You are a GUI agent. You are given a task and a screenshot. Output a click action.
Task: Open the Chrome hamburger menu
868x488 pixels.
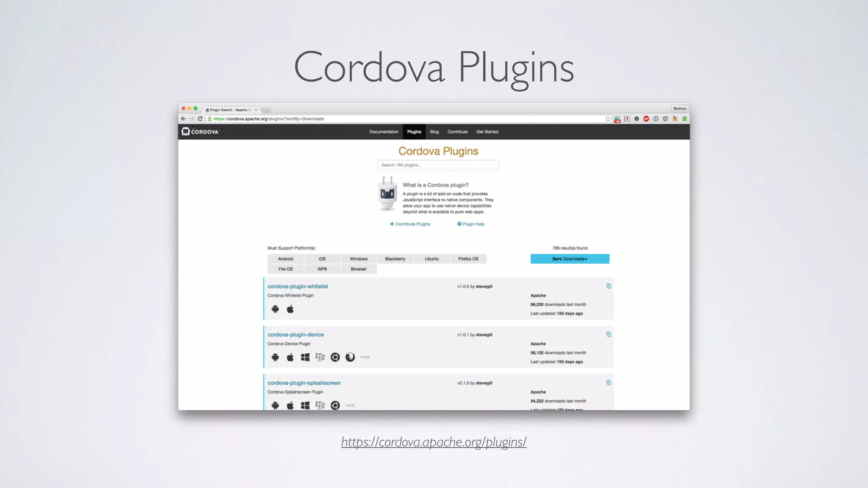684,119
